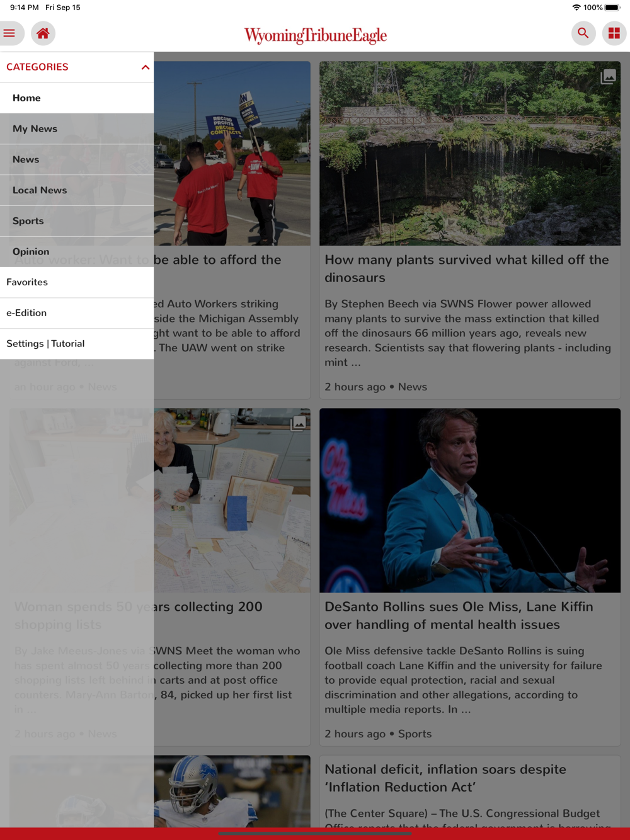Open the e-Edition menu entry
The height and width of the screenshot is (840, 630).
coord(77,313)
